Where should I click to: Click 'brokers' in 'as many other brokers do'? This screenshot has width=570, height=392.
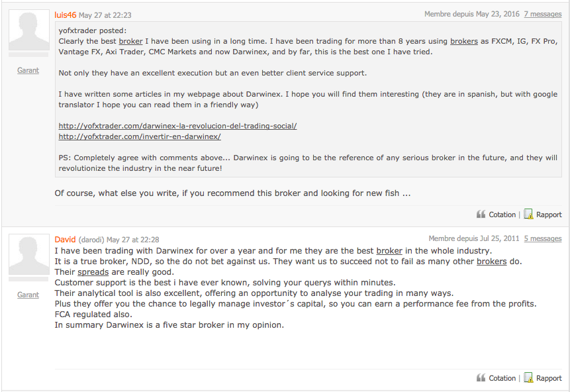point(492,262)
